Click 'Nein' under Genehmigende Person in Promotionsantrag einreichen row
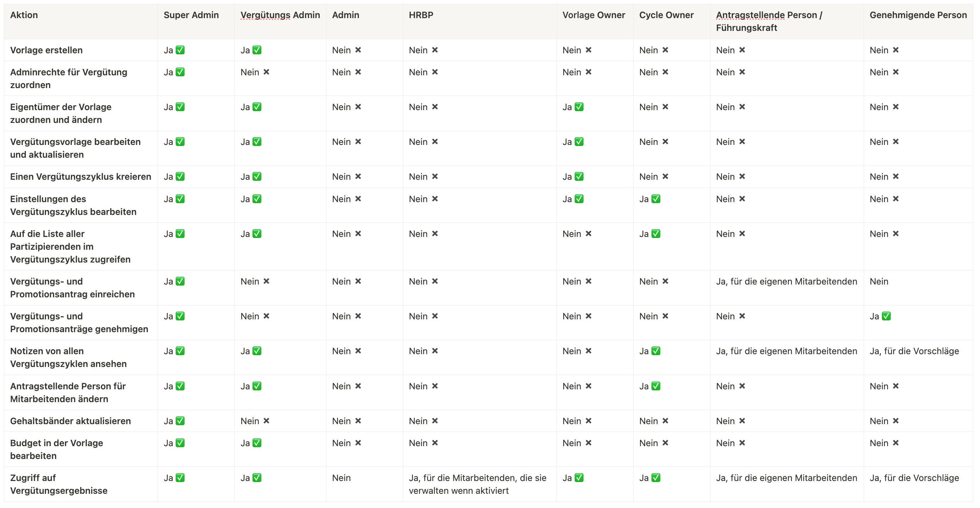Image resolution: width=980 pixels, height=508 pixels. coord(879,281)
